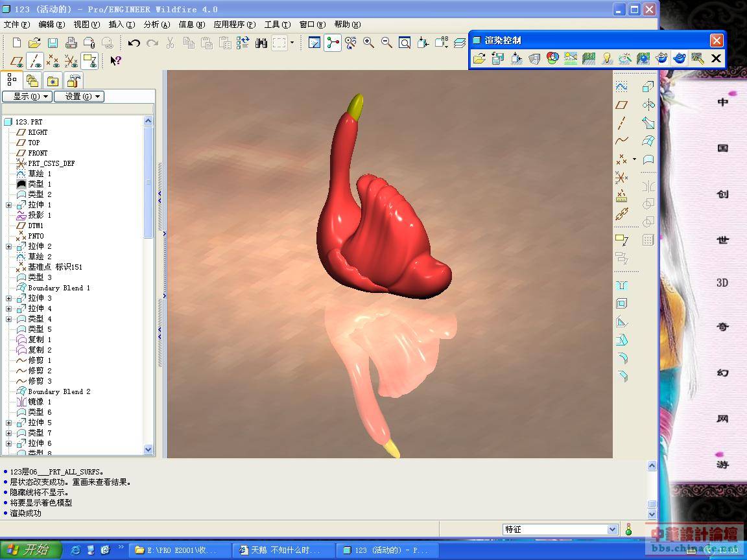Save the model with the floppy icon

tap(53, 43)
